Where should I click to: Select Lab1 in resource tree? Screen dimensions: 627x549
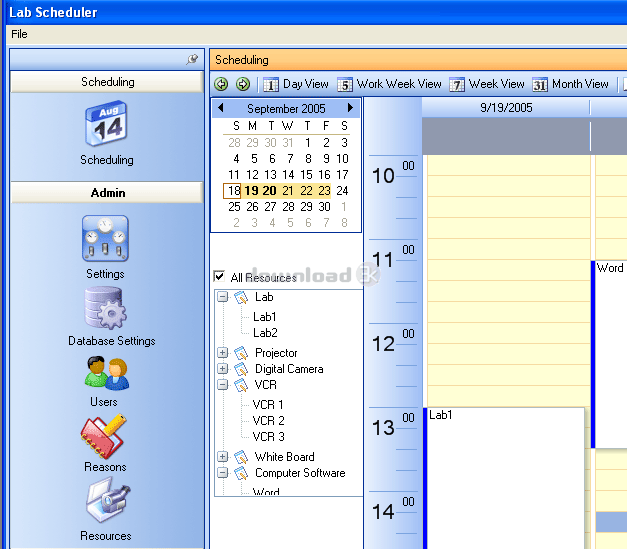[x=265, y=317]
